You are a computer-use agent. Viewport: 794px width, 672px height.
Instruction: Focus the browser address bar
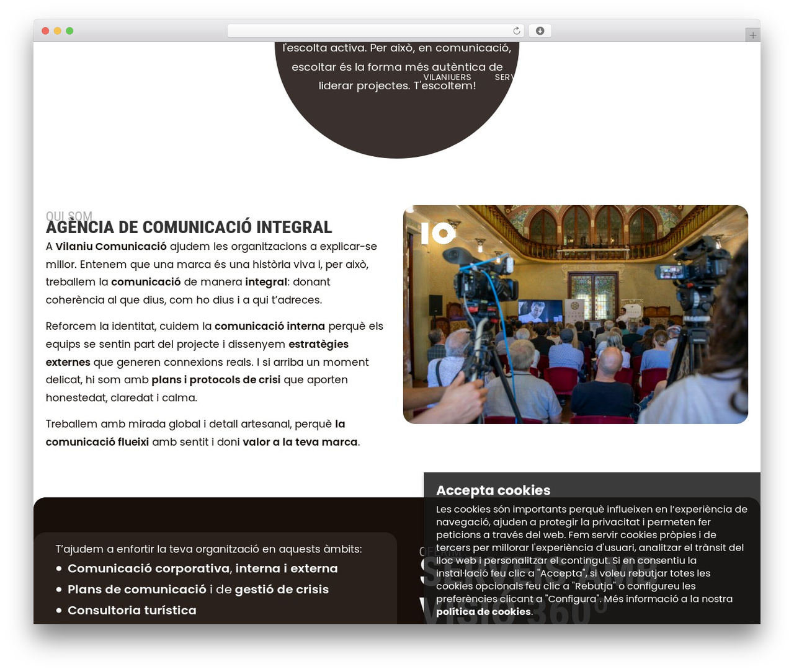click(x=375, y=31)
